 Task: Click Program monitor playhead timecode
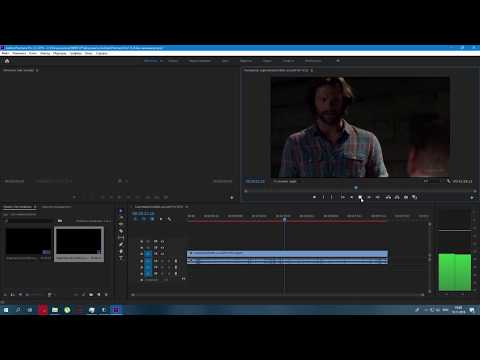coord(255,181)
